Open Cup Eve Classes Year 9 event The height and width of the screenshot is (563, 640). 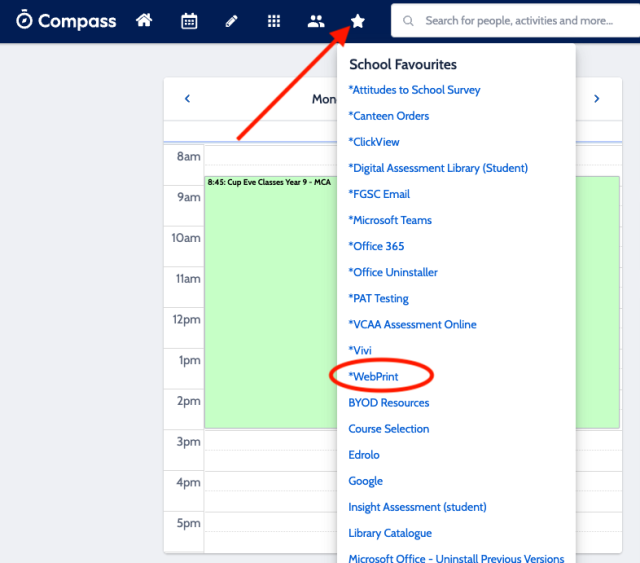(x=271, y=302)
